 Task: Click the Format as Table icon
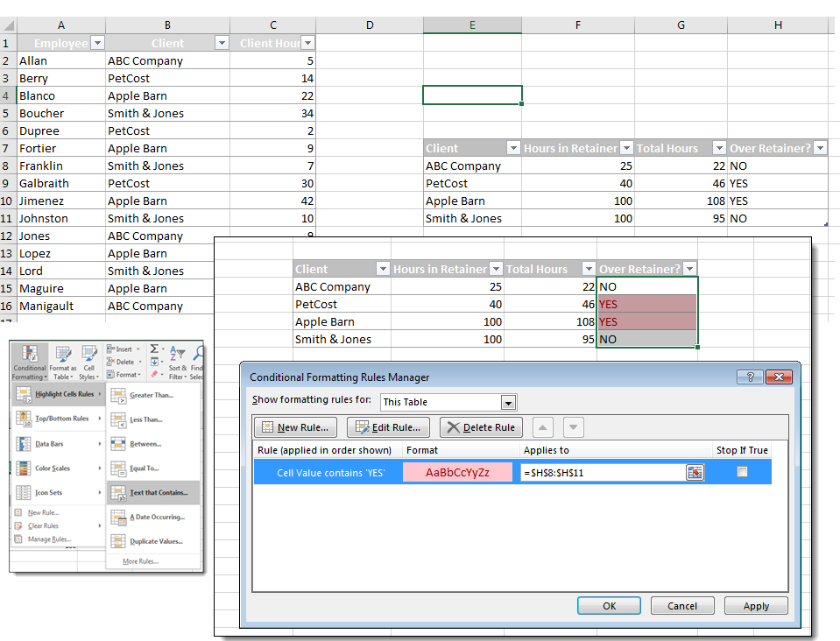(61, 357)
